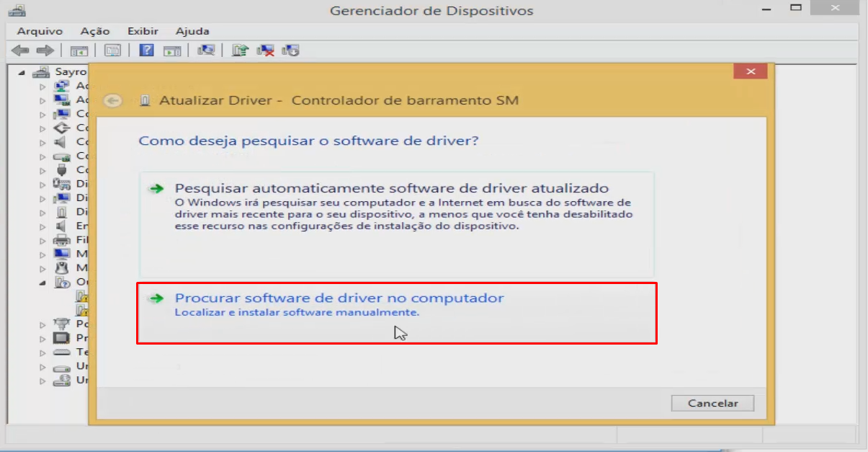The height and width of the screenshot is (452, 868).
Task: Open the Ajuda menu
Action: 192,31
